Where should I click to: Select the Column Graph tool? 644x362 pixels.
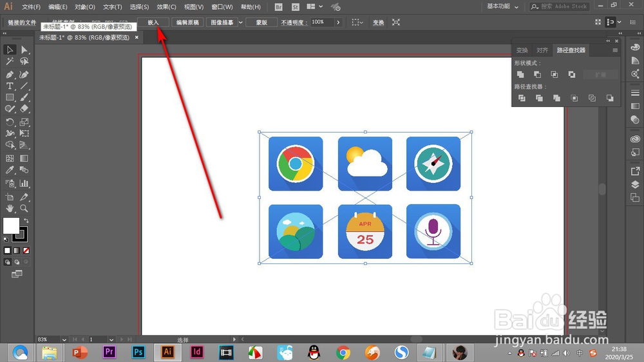pos(24,184)
